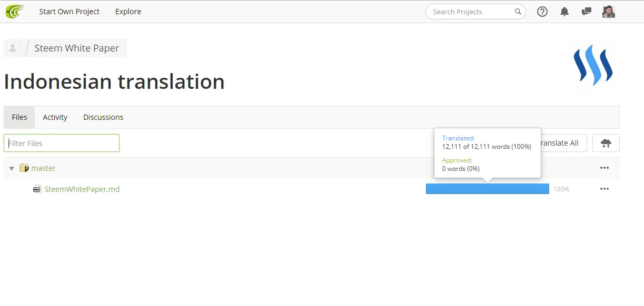Click the SteemWhitePaper.md markdown file icon
This screenshot has width=644, height=306.
click(x=37, y=189)
